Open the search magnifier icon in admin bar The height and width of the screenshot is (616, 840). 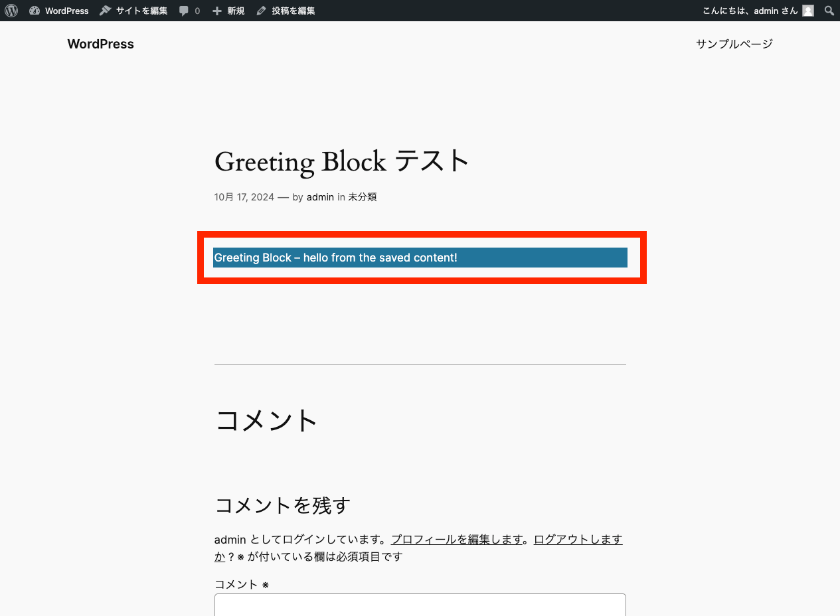point(829,11)
